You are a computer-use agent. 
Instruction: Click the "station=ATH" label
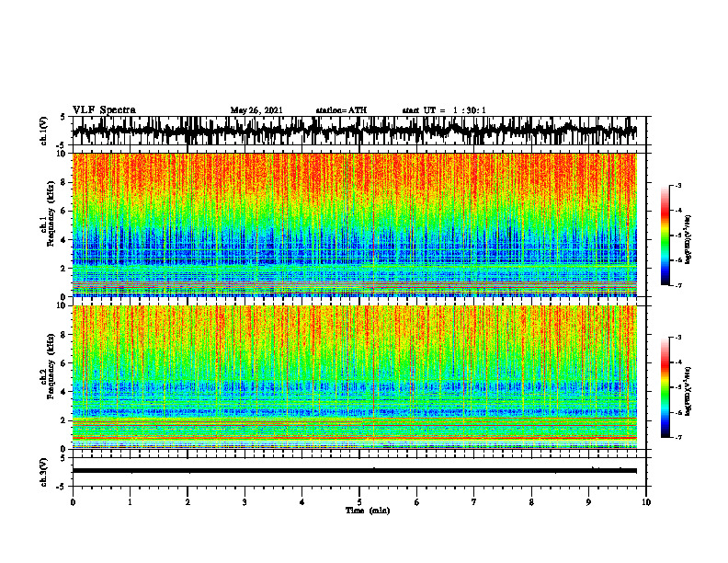[x=341, y=110]
